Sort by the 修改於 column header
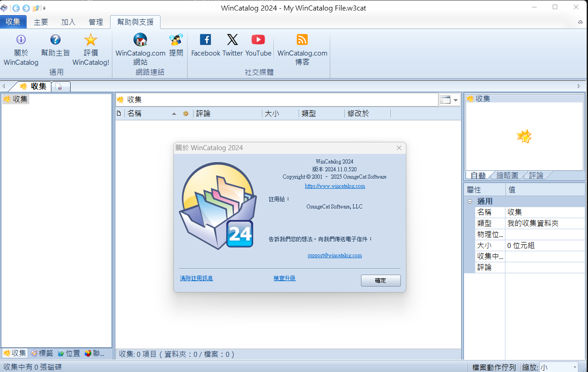588x372 pixels. (x=367, y=113)
